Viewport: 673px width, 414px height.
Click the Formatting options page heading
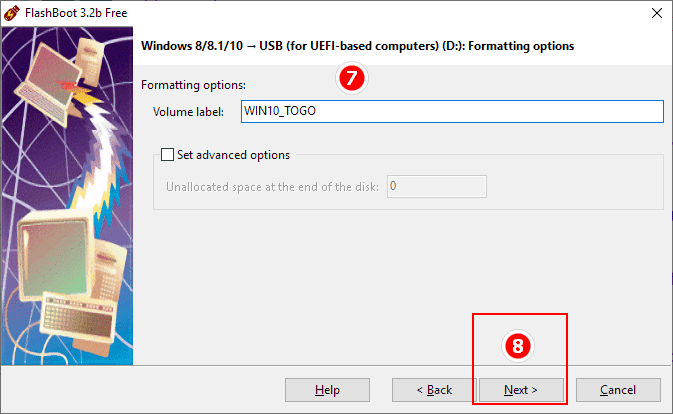point(358,46)
